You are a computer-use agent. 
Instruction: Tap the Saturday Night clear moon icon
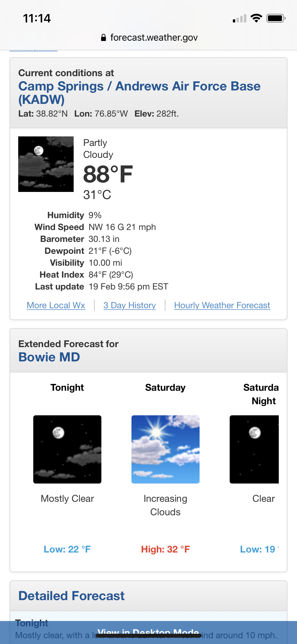[254, 449]
